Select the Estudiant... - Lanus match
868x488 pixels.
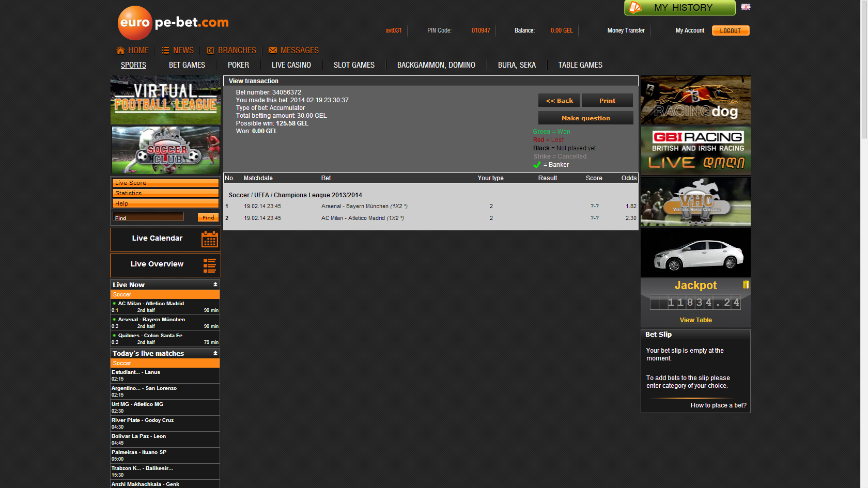pyautogui.click(x=165, y=375)
